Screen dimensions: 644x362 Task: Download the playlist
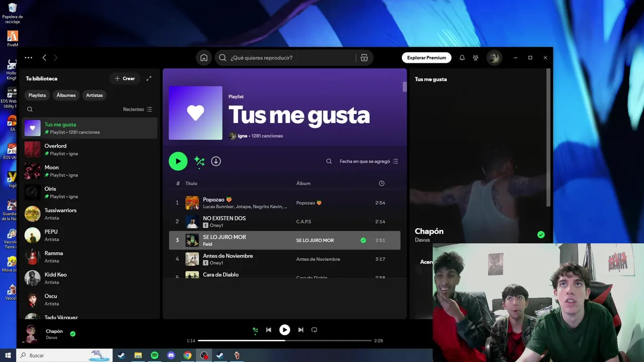(x=216, y=161)
